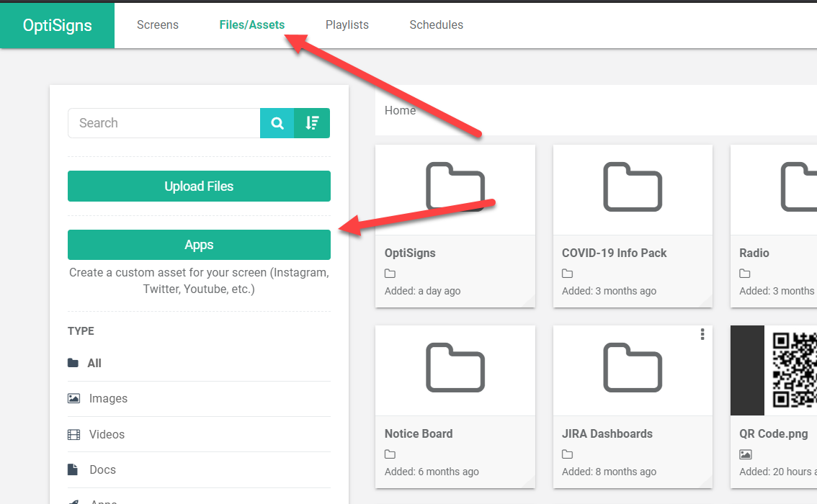The width and height of the screenshot is (817, 504).
Task: Open the OptiSigns folder via its large icon
Action: (x=455, y=187)
